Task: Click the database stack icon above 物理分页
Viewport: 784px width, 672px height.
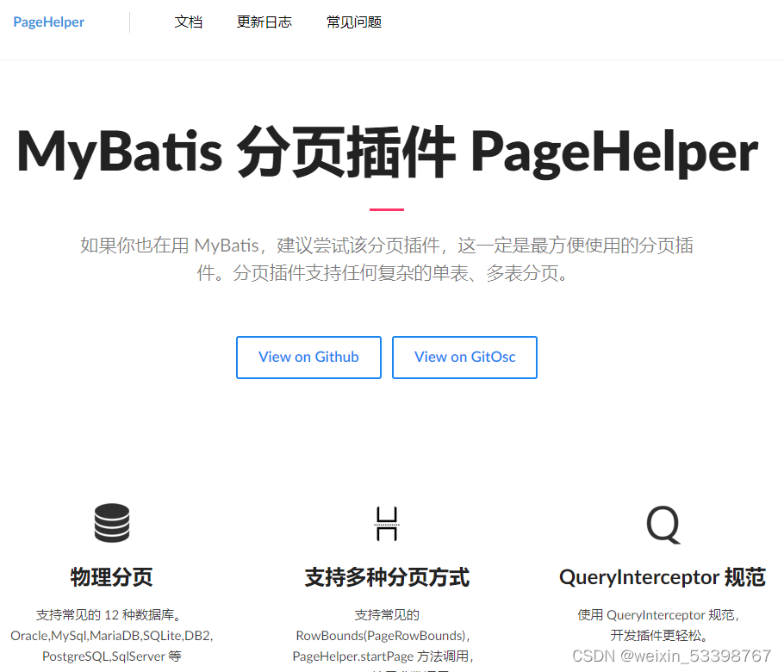Action: [112, 523]
